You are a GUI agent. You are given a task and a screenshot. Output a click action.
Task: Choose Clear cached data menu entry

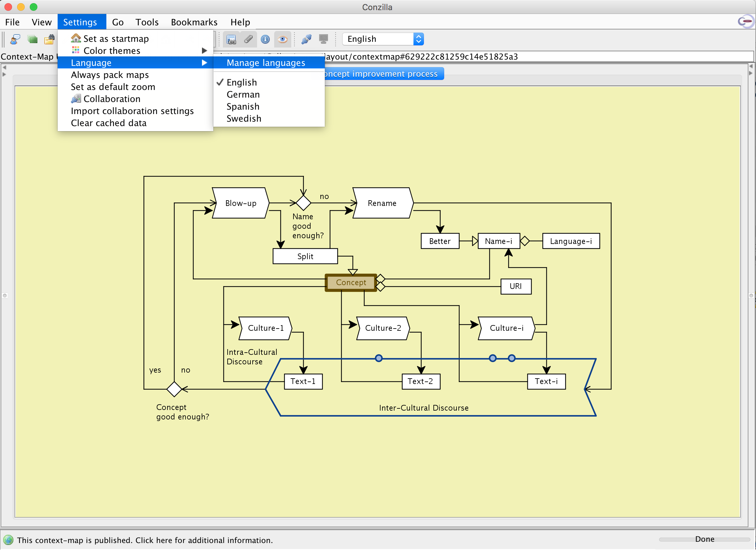(109, 123)
